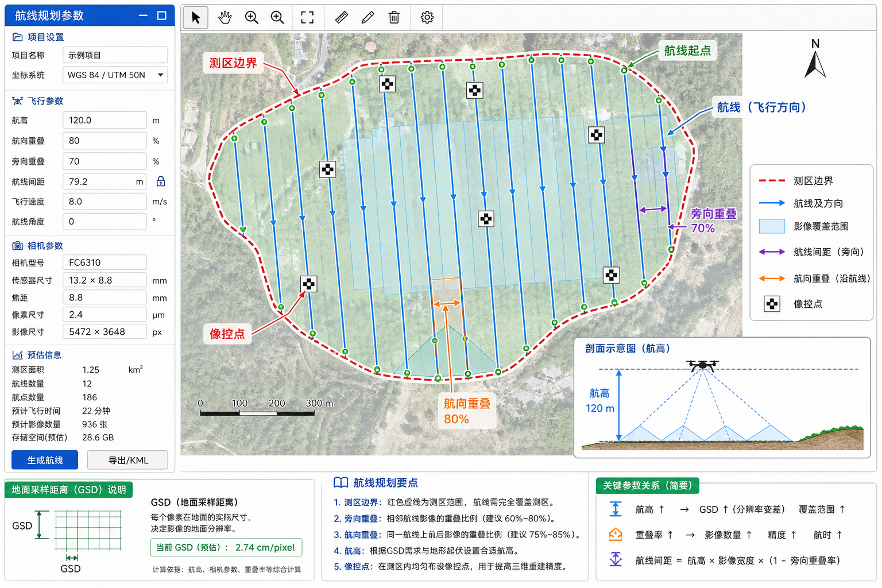
Task: Click the orange 航向重叠（沿航线） legend arrow
Action: pos(772,278)
